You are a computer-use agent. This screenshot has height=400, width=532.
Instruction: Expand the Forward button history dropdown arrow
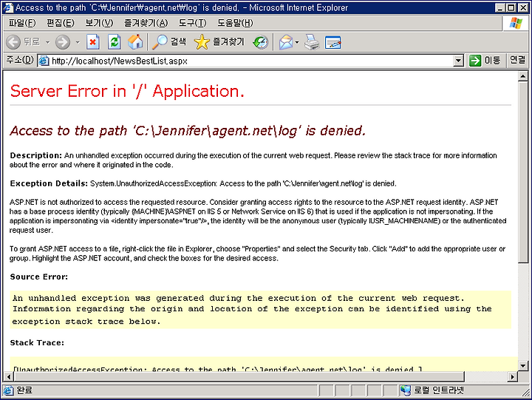tap(78, 42)
